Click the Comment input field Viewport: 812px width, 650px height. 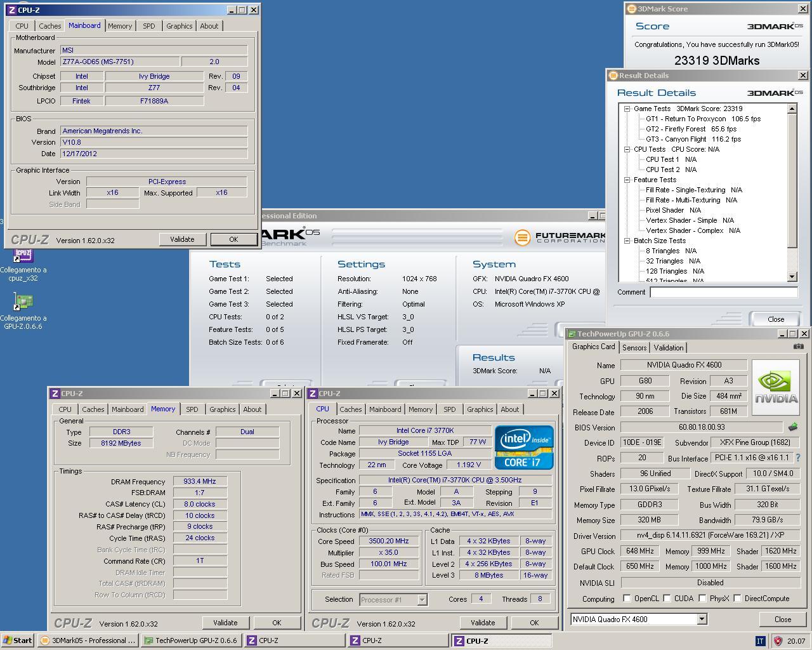click(x=724, y=292)
